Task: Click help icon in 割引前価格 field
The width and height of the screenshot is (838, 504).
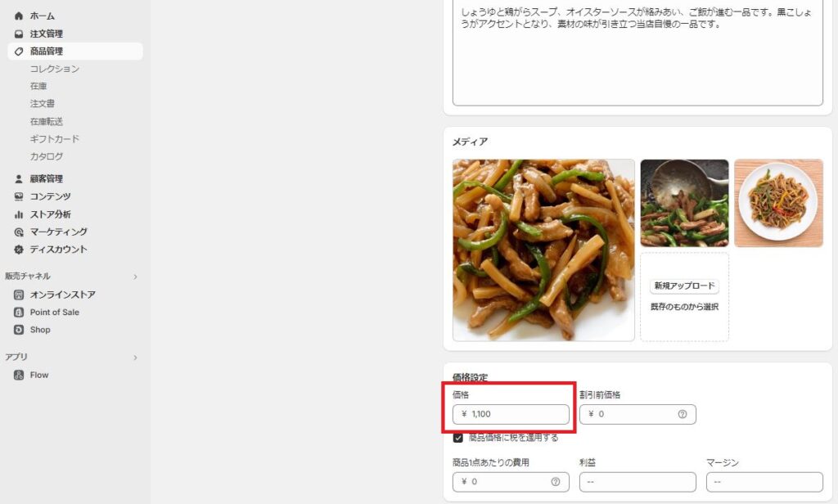Action: coord(683,414)
